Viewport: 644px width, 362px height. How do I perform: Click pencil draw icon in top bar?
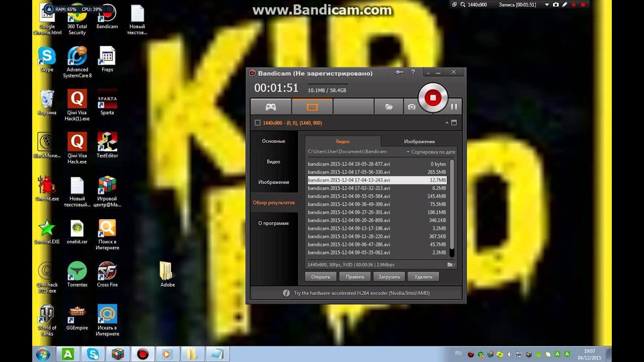[x=565, y=5]
